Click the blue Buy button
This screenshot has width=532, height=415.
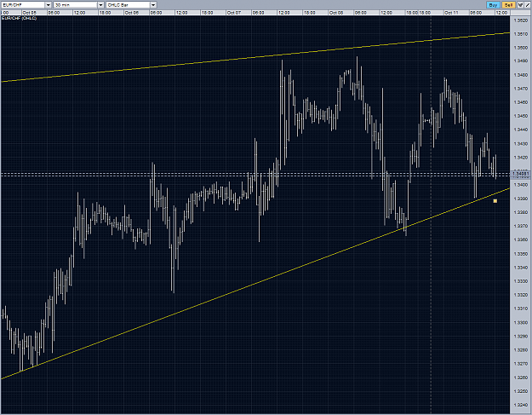click(x=493, y=5)
